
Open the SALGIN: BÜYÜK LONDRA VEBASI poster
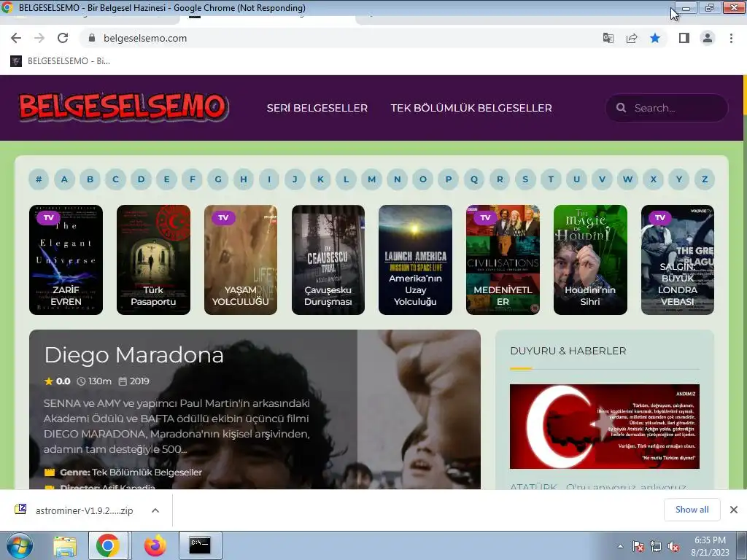(x=678, y=260)
